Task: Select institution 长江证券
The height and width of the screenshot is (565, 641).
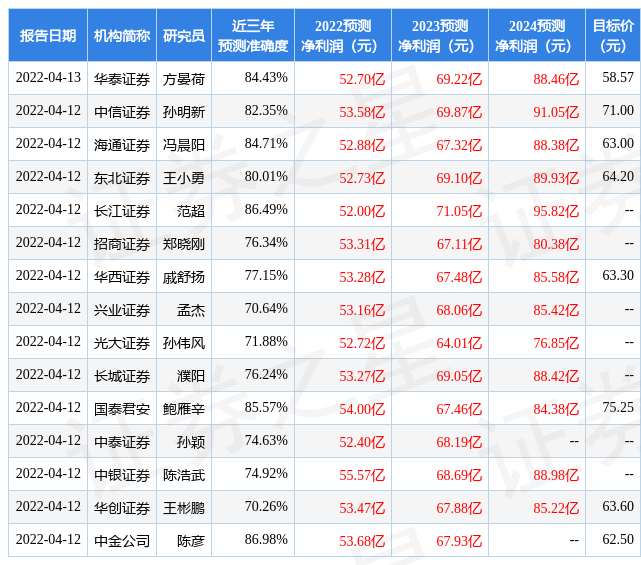Action: (x=122, y=211)
